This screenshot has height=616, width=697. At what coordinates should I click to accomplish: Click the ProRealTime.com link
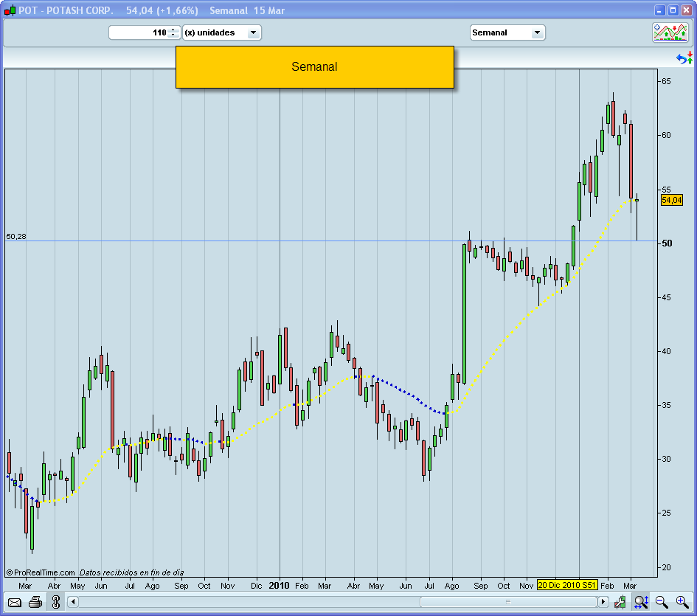click(41, 572)
